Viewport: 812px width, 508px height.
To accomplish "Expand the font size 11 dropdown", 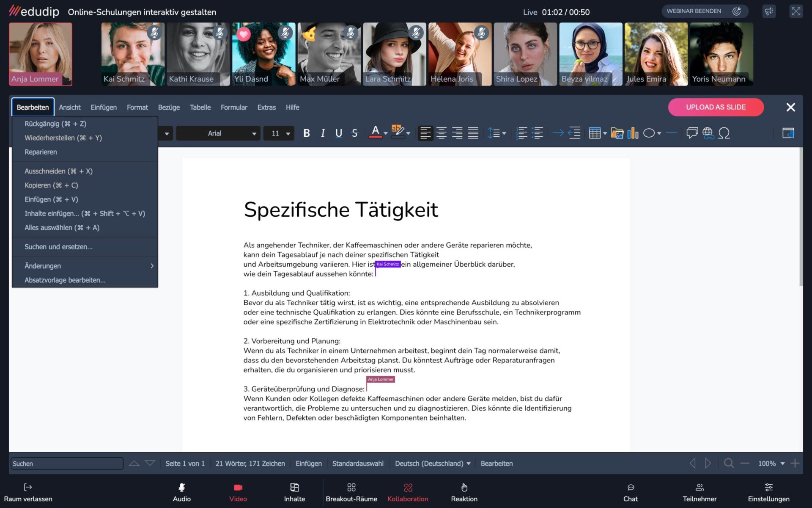I will (x=288, y=134).
